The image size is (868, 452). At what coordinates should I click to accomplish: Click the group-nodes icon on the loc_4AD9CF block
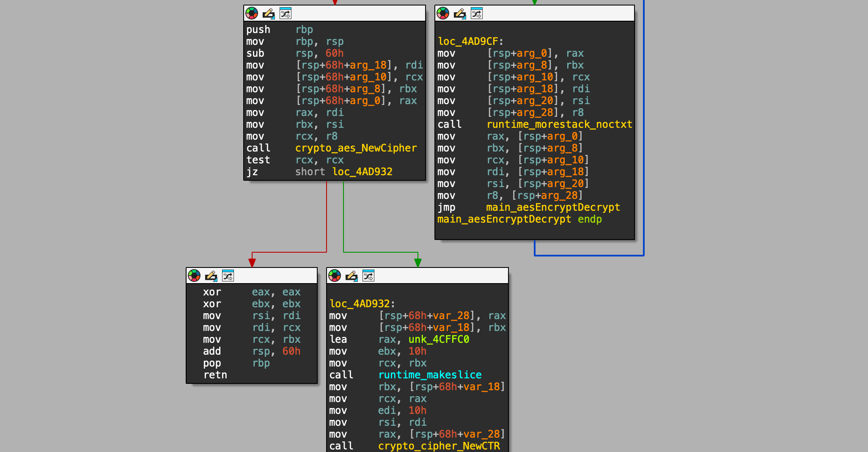coord(477,14)
